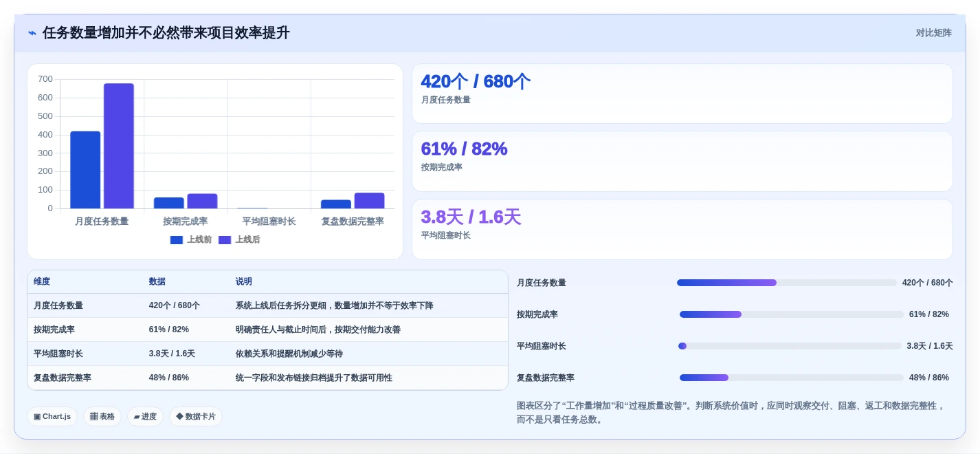Select the 61% / 82% metric card
This screenshot has width=980, height=454.
(x=682, y=161)
